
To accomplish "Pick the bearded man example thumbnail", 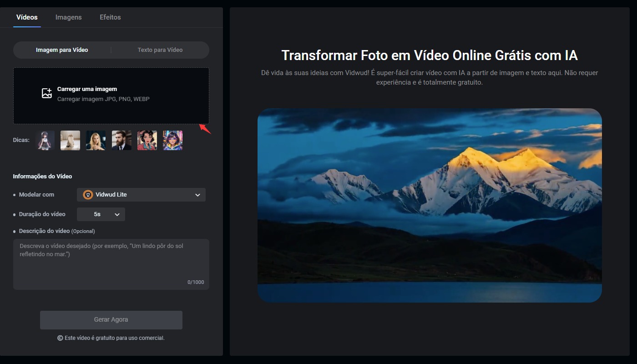I will [x=121, y=140].
